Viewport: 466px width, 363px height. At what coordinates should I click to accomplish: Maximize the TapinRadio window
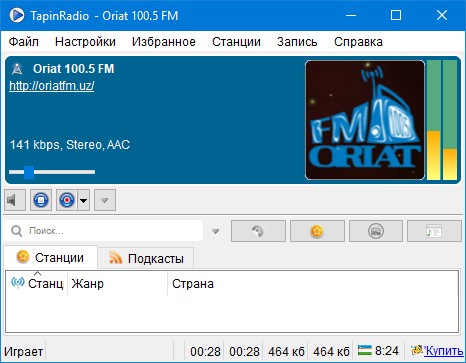point(396,15)
